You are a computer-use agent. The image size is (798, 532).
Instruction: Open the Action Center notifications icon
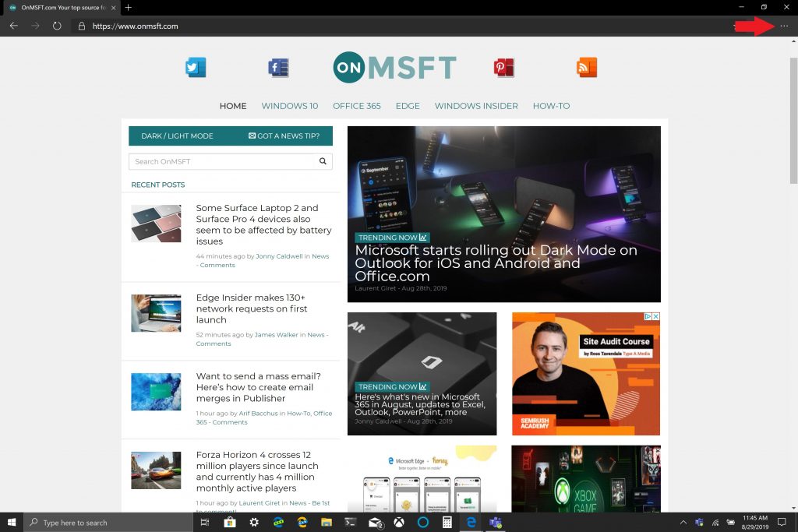pos(782,523)
